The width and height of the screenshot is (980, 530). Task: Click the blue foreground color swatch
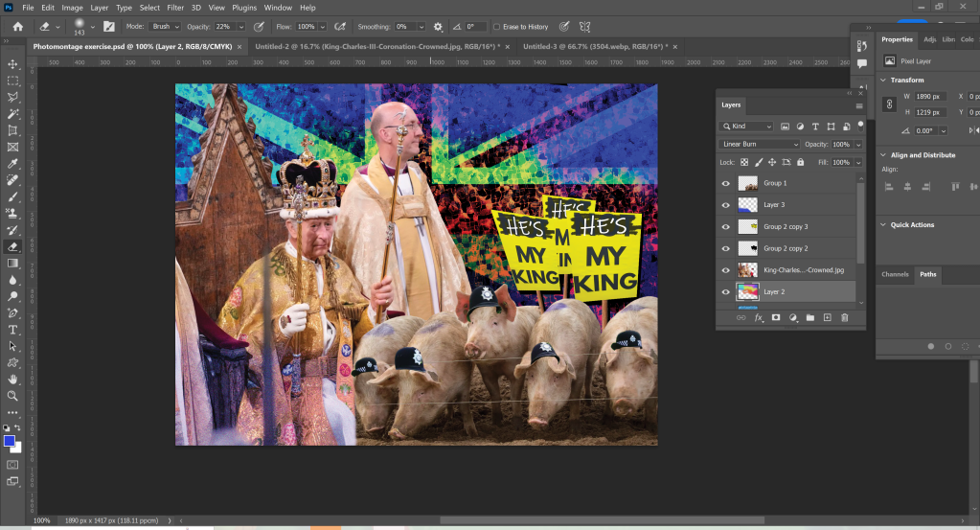click(x=10, y=441)
